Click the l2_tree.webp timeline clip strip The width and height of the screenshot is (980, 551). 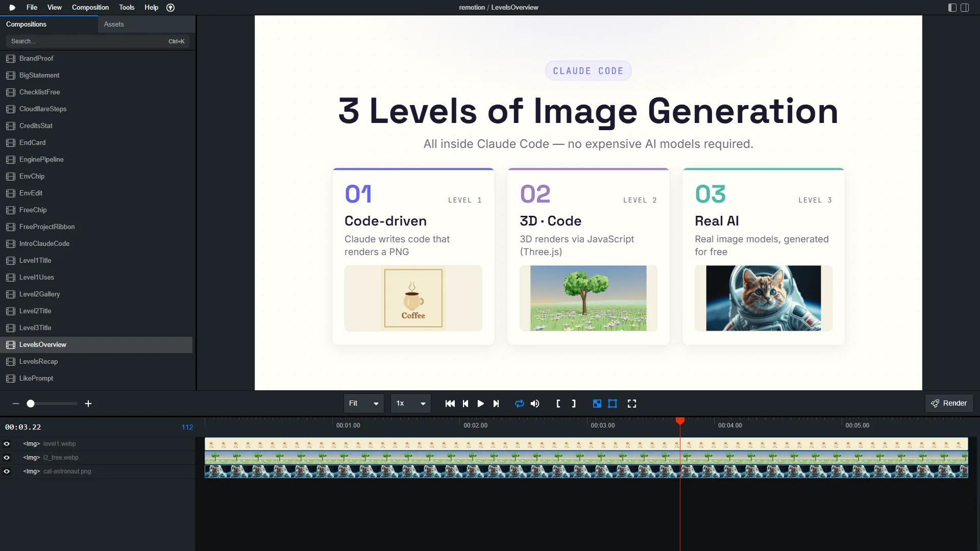tap(586, 458)
